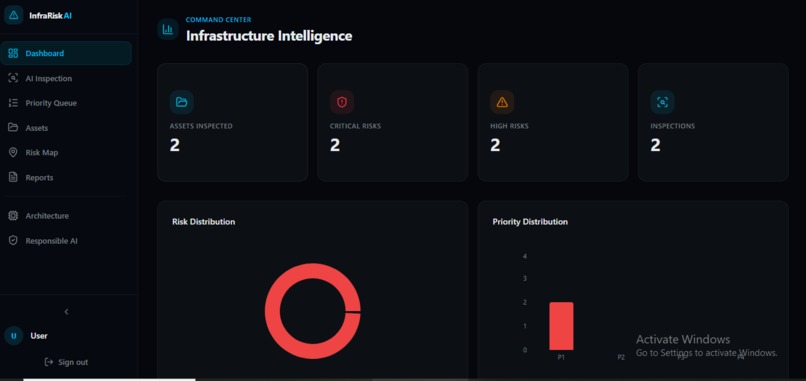Click the scan icon on Inspections card
806x381 pixels.
[663, 102]
